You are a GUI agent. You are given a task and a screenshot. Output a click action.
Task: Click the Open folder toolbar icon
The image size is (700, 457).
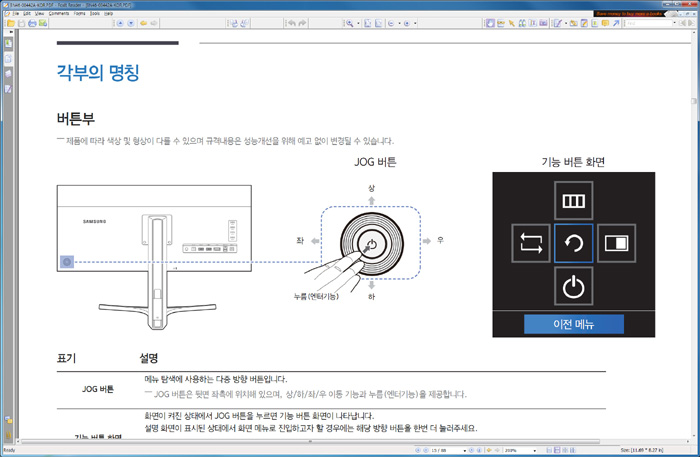click(x=10, y=23)
